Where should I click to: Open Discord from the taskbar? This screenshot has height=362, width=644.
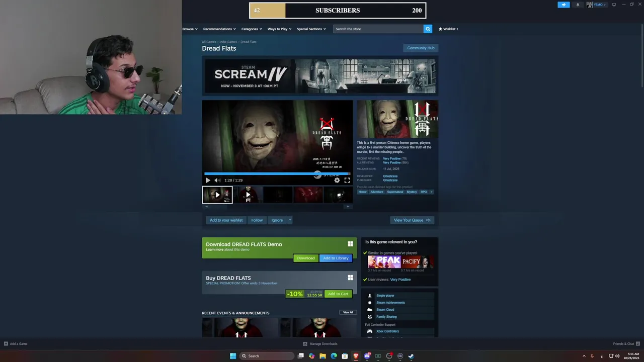pos(367,356)
